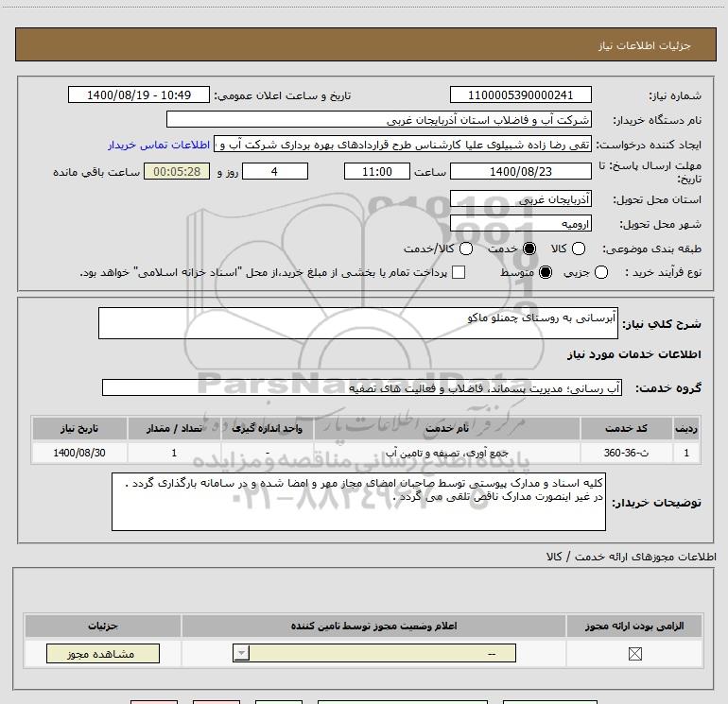Select the متوسط purchase type radio

(x=546, y=272)
